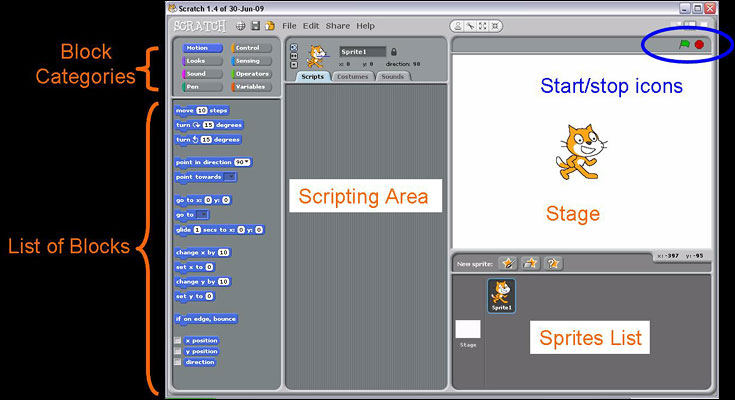Set rotation style to left-right flip only
The width and height of the screenshot is (735, 400).
tap(294, 56)
